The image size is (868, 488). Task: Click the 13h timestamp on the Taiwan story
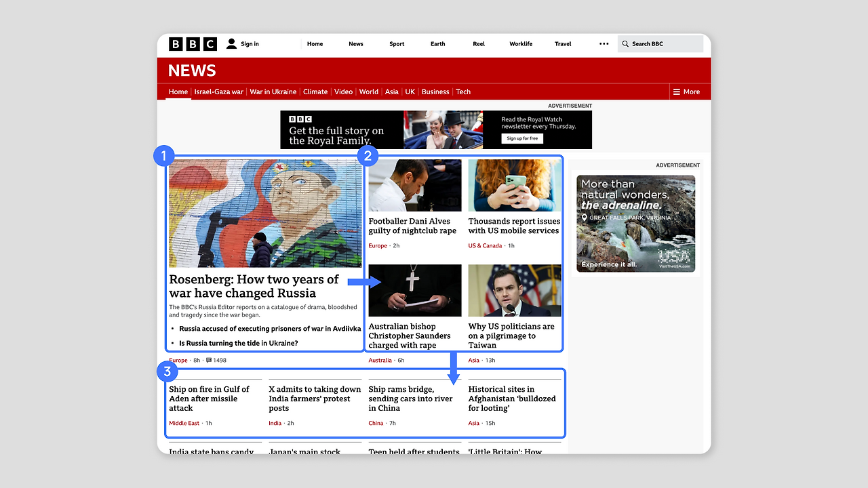(491, 361)
